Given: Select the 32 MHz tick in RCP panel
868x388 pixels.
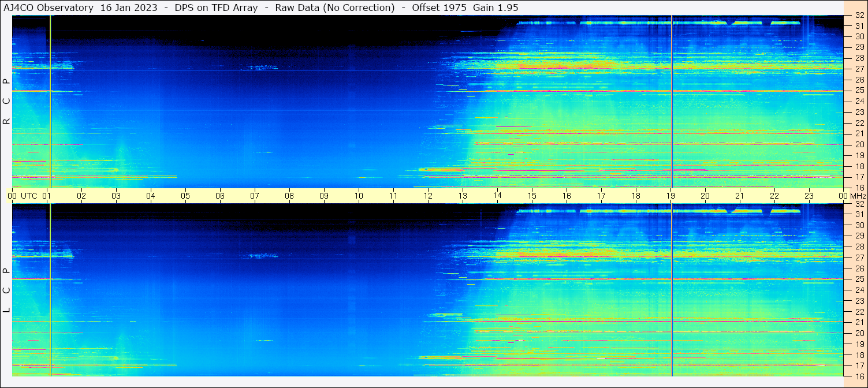Looking at the screenshot, I should point(859,16).
